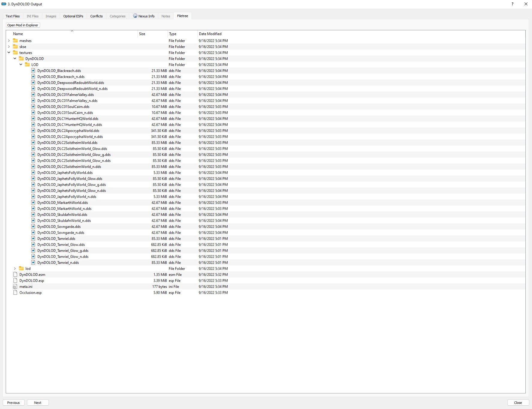Select DynDOLOD_JaphetsFollyWorld_Glow_g.dds file name

coord(72,184)
